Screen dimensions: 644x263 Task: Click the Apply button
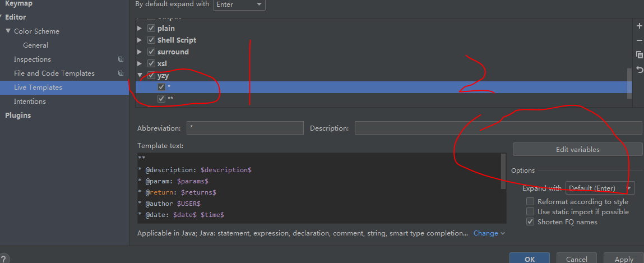(x=623, y=259)
